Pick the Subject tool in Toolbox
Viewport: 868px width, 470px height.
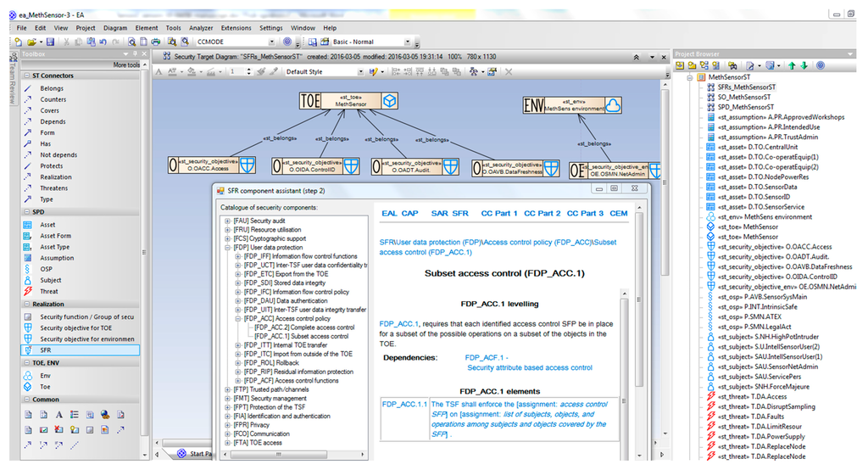click(50, 280)
